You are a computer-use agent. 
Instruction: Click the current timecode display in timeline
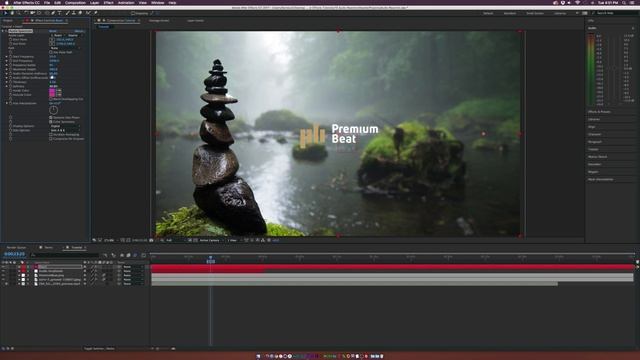point(14,254)
